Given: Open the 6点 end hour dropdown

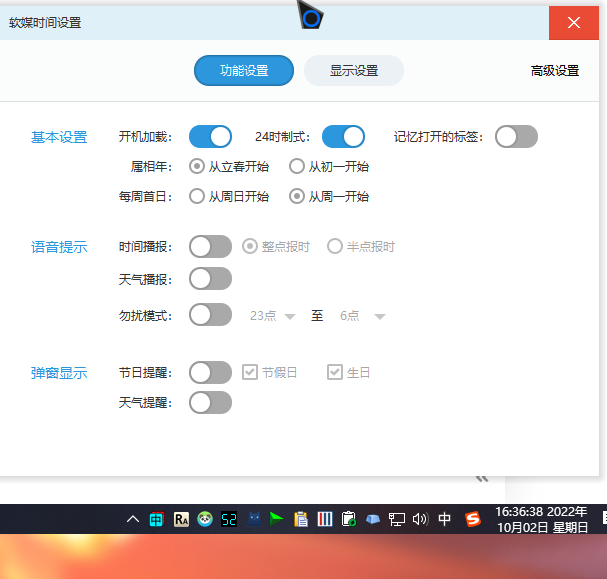Looking at the screenshot, I should coord(363,315).
